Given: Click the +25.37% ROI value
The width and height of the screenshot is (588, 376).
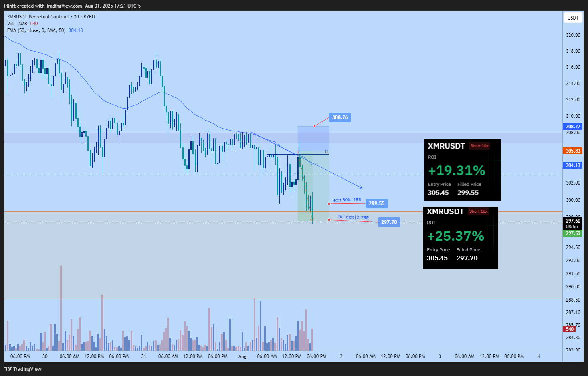Looking at the screenshot, I should pyautogui.click(x=455, y=236).
